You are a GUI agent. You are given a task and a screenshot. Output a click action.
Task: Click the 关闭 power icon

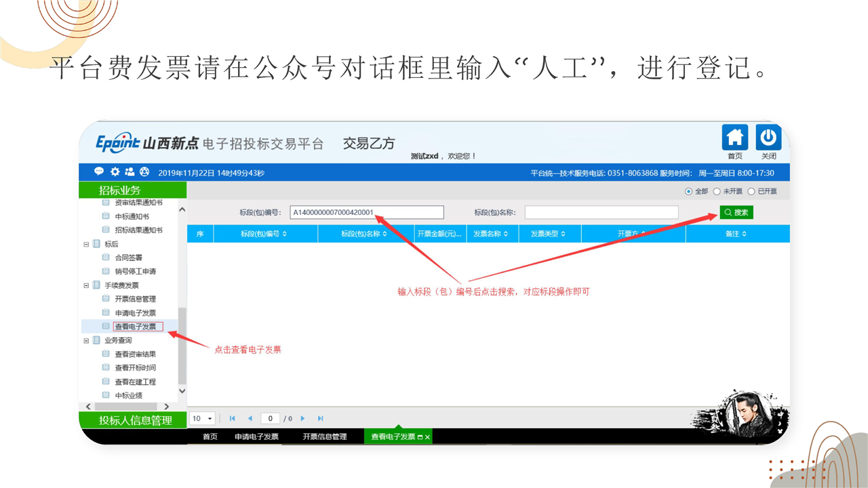[x=768, y=138]
